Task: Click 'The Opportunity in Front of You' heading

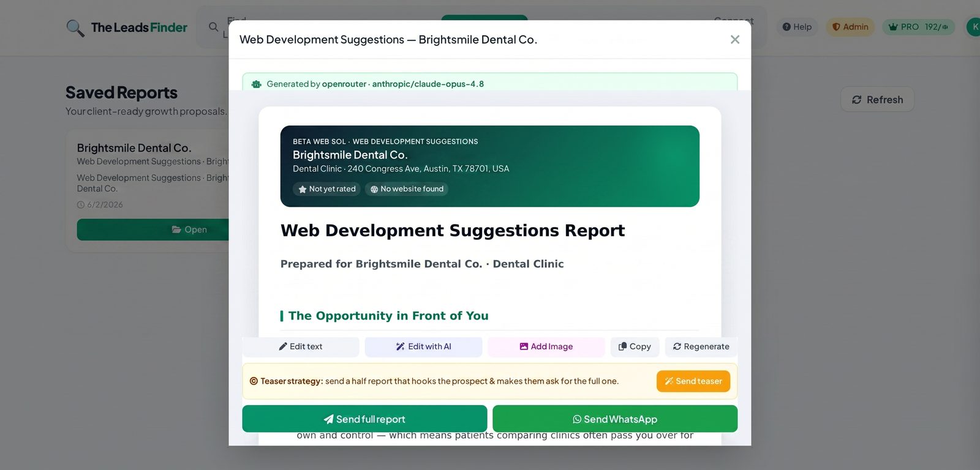Action: tap(388, 316)
